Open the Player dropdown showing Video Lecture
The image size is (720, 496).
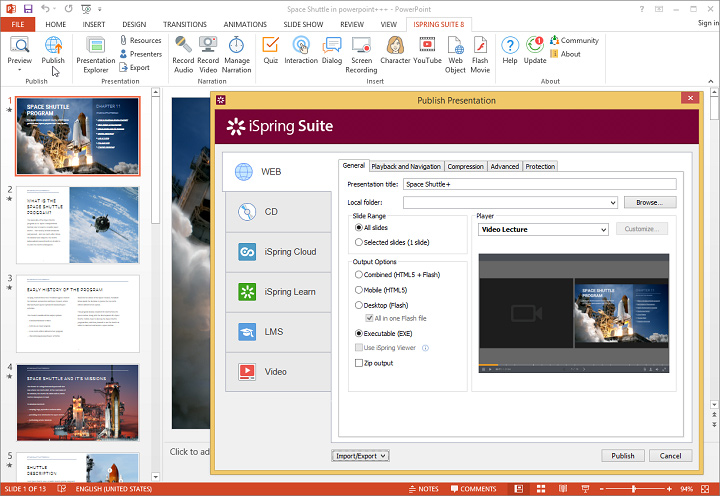click(x=543, y=229)
